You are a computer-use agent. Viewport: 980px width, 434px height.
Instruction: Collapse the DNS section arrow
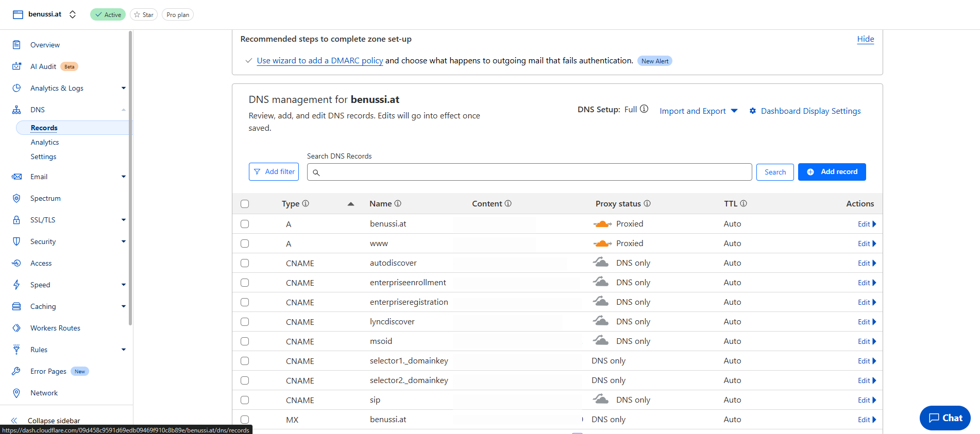[124, 110]
